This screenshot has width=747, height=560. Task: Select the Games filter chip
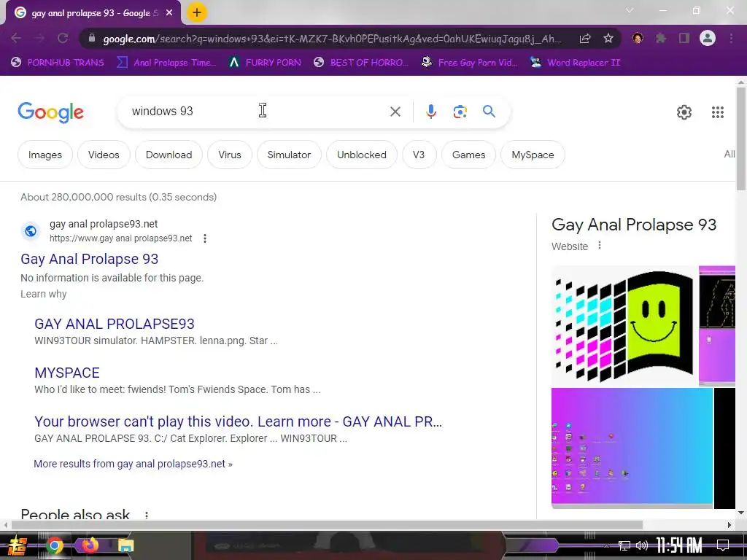[x=469, y=155]
